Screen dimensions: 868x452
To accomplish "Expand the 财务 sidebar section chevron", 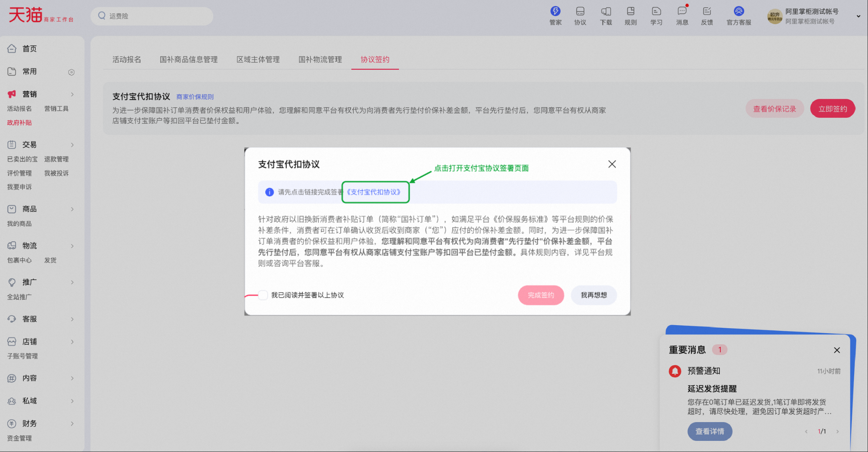I will pyautogui.click(x=72, y=424).
